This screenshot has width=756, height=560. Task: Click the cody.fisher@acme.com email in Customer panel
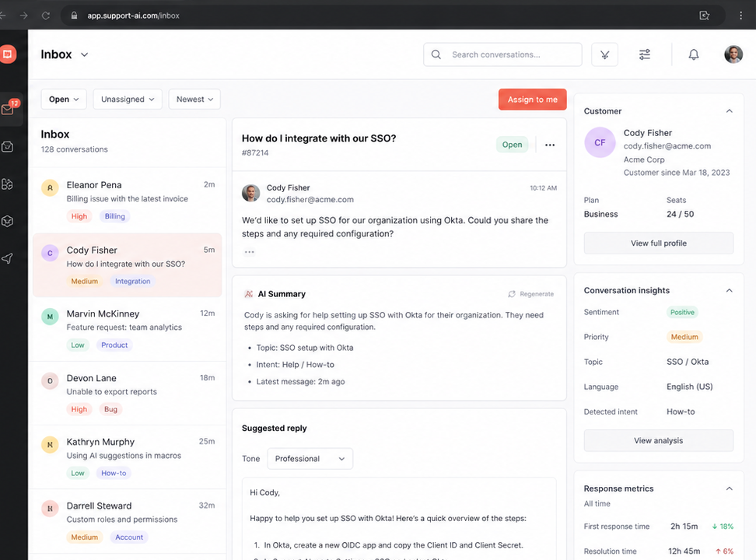pos(667,145)
